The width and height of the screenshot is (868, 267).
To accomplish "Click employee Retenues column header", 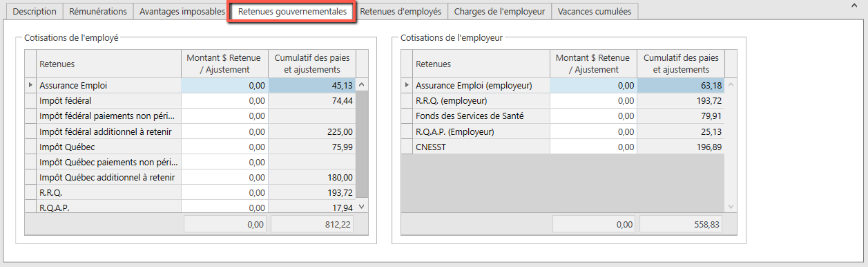I will point(108,64).
